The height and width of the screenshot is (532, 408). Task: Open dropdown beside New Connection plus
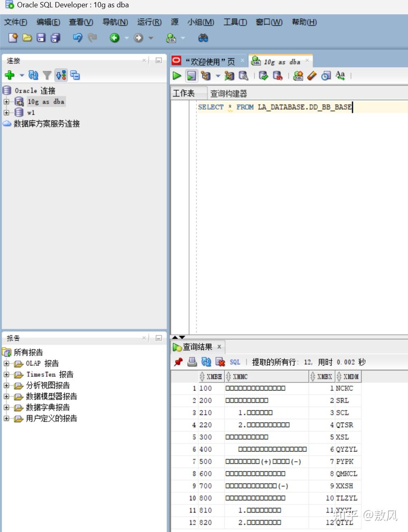point(22,75)
